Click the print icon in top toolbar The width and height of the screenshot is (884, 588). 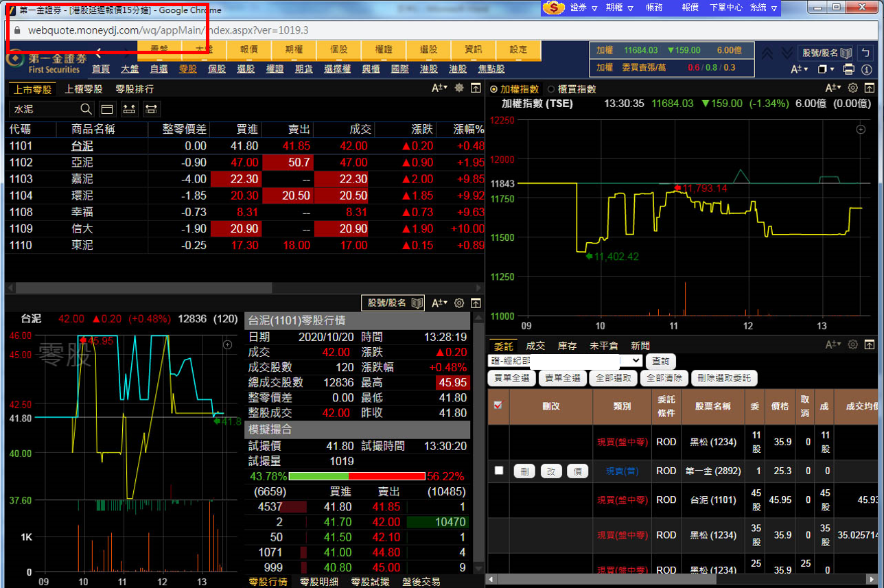point(848,69)
